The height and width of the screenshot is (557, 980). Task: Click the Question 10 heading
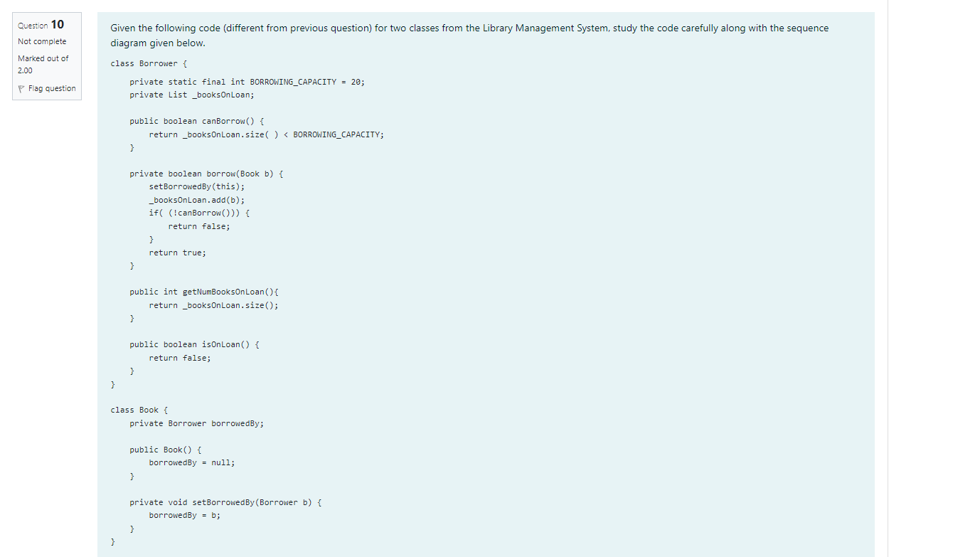click(40, 24)
